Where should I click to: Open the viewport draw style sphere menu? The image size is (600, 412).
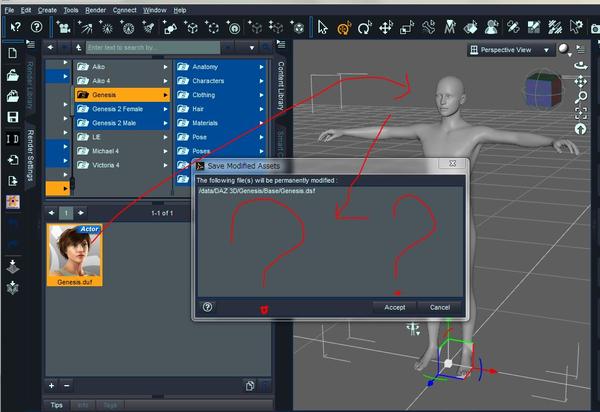point(564,49)
